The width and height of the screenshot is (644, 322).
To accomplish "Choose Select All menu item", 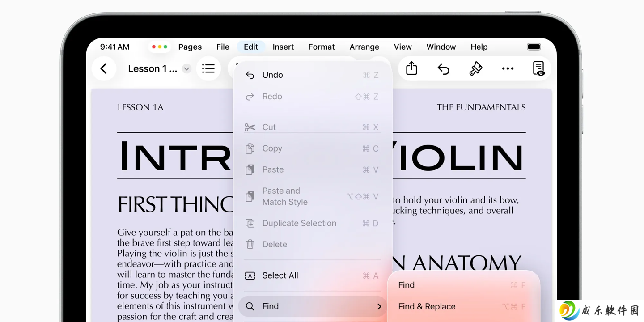I will point(312,275).
